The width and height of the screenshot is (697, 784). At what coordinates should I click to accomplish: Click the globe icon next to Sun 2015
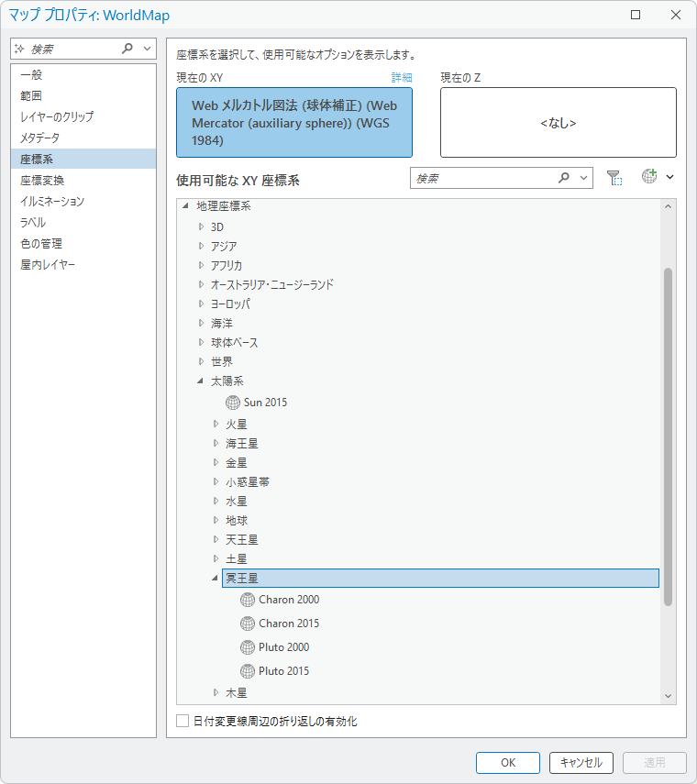[x=233, y=403]
